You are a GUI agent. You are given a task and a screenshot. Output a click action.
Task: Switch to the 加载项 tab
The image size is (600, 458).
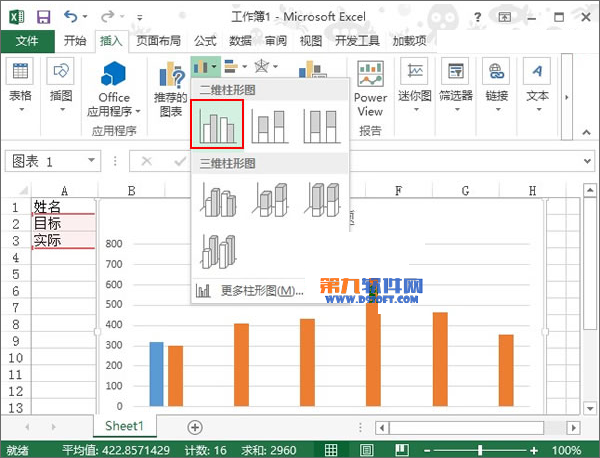[409, 41]
